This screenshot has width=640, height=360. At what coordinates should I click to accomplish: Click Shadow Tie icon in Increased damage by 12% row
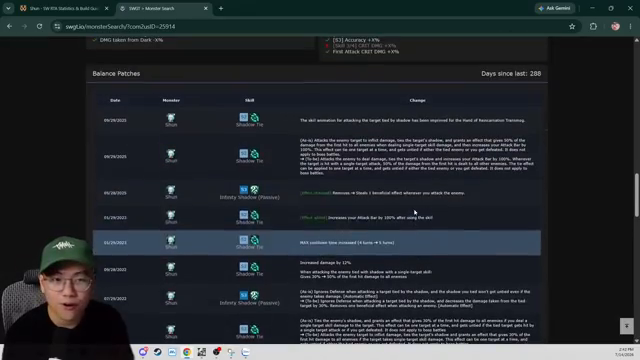[255, 267]
